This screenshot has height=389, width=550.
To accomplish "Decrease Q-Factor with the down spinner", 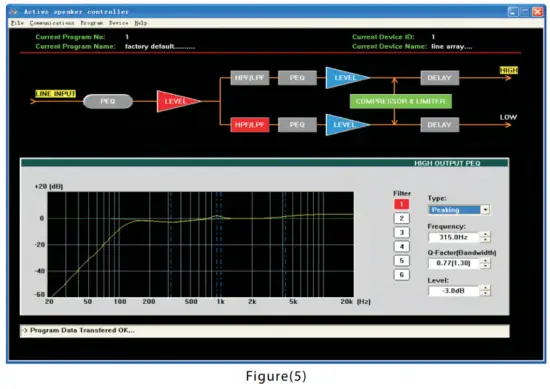I will point(485,266).
